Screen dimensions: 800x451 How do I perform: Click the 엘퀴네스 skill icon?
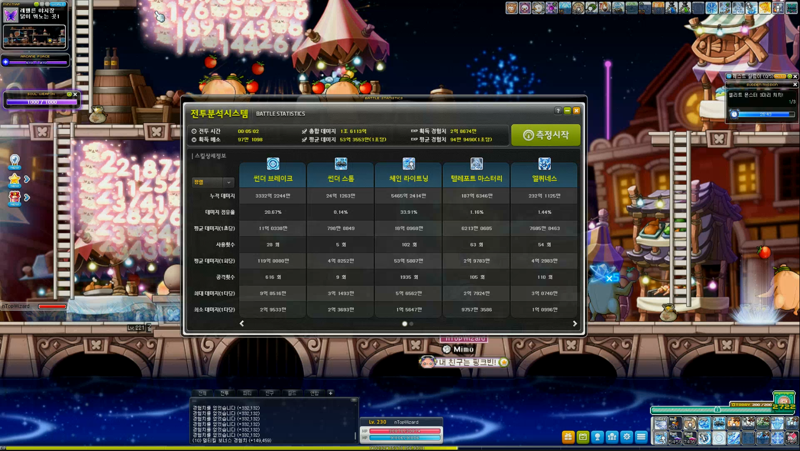[x=544, y=164]
